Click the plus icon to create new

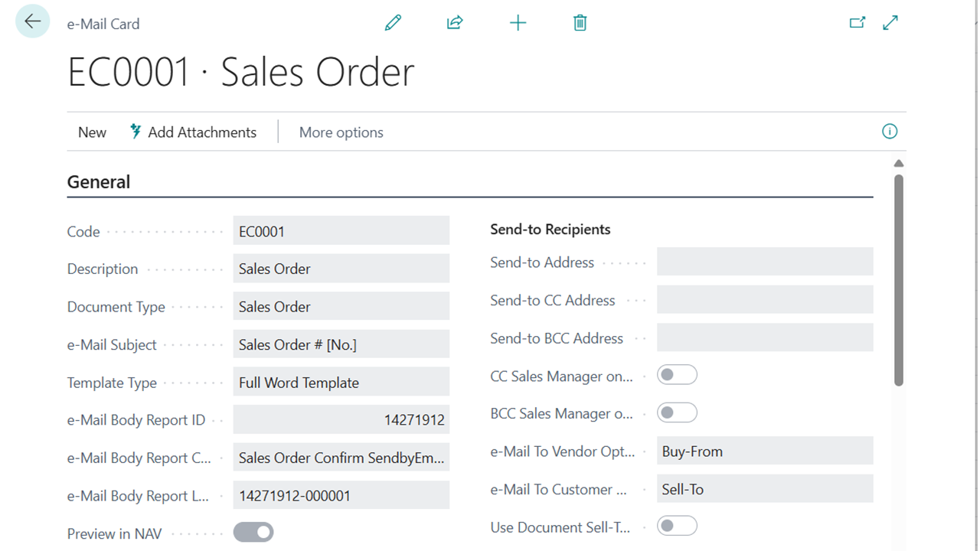(x=518, y=23)
